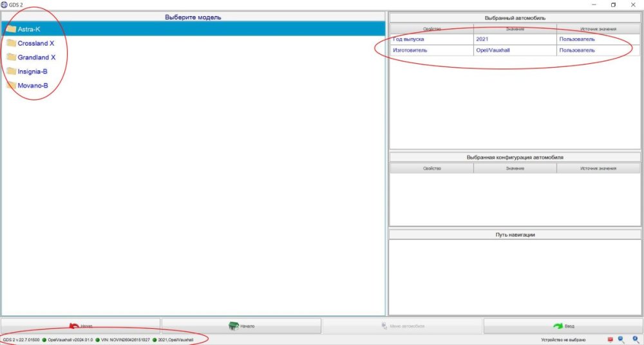Click Значение column header under Выбранный автомобиль
644x345 pixels.
(x=515, y=29)
